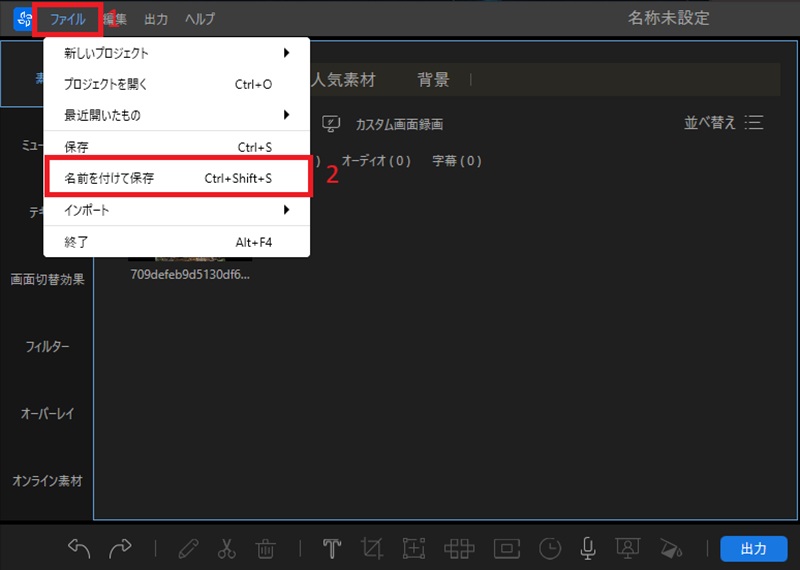This screenshot has width=800, height=570.
Task: Open the 画面切替効果 sidebar panel
Action: (47, 280)
